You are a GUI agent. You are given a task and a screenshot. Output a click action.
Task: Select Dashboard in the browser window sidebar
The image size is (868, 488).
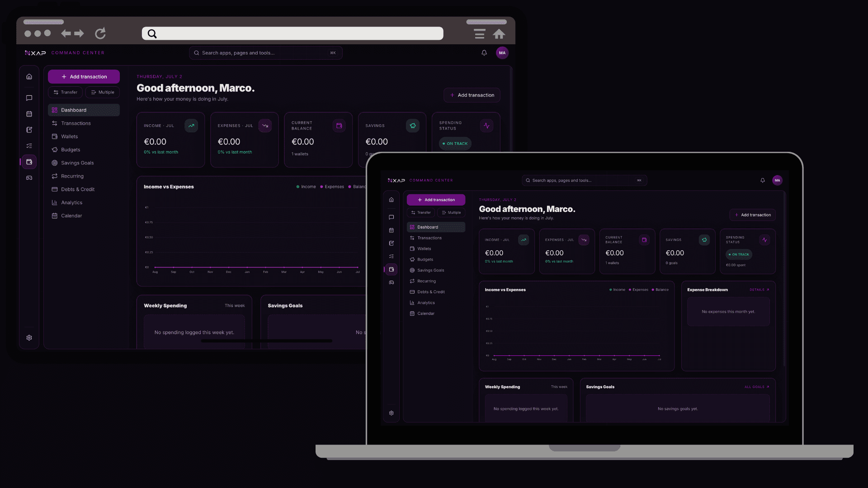[x=84, y=110]
